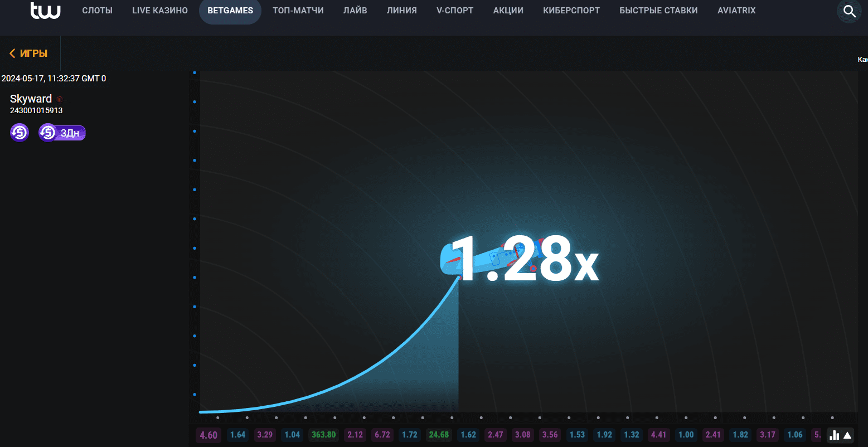The width and height of the screenshot is (868, 447).
Task: Click the 1.28x multiplier display
Action: (x=524, y=260)
